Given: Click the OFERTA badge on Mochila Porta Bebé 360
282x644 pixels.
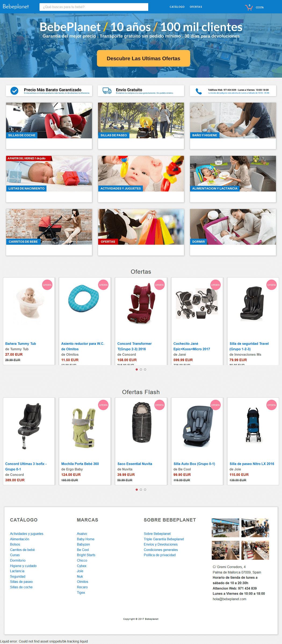Looking at the screenshot, I should 103,405.
